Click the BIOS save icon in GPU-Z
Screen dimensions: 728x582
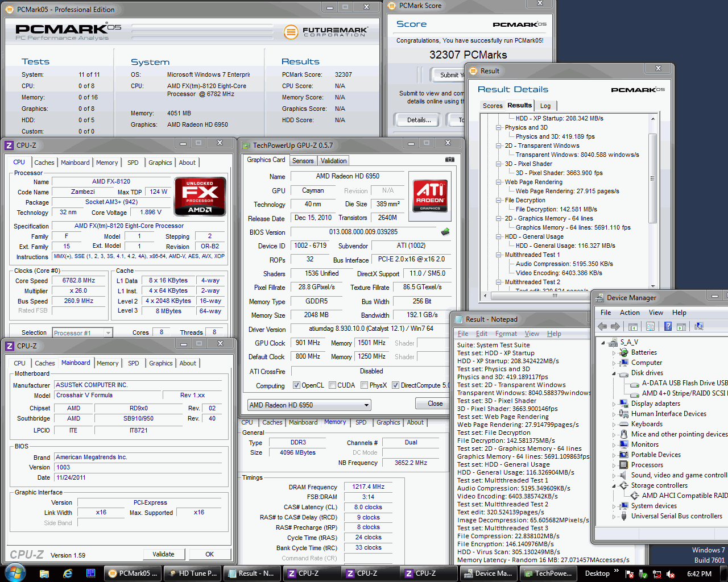445,231
